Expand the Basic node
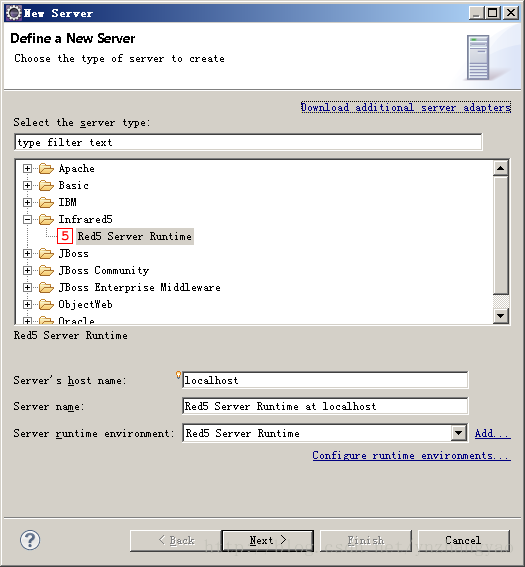Viewport: 525px width, 567px height. coord(27,186)
